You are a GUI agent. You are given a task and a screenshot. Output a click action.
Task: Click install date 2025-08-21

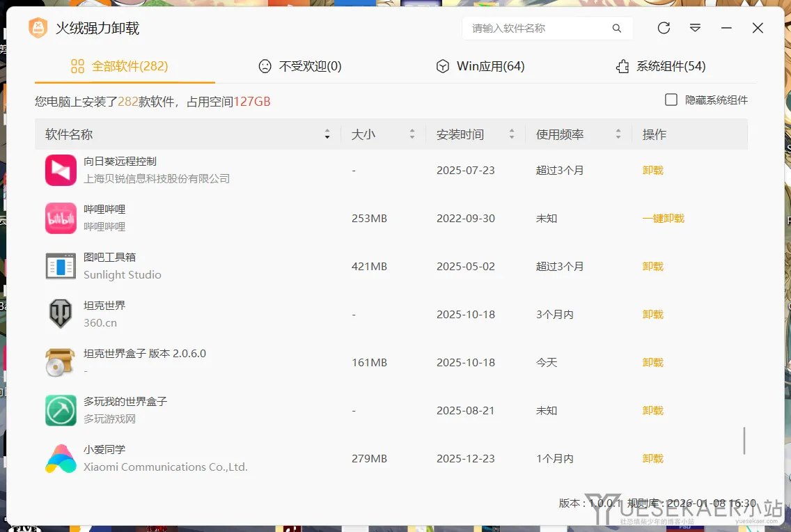click(x=466, y=410)
